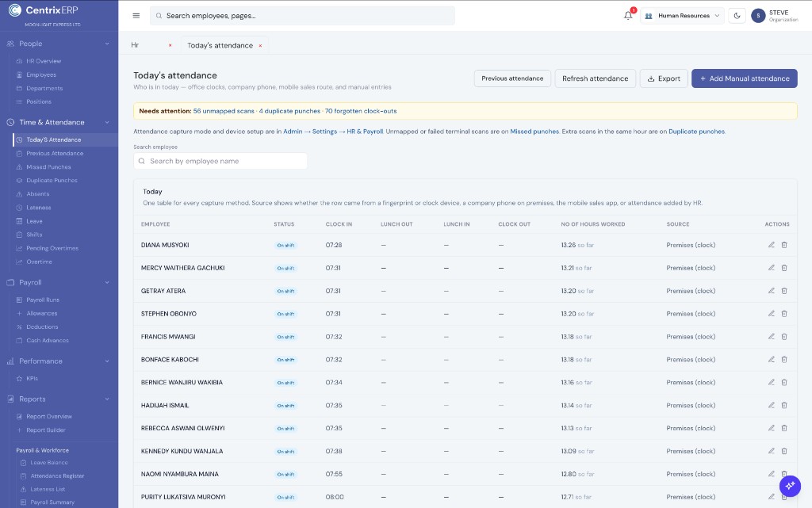This screenshot has height=508, width=812.
Task: Edit HADIJAH ISMAIL attendance with pencil icon
Action: pyautogui.click(x=771, y=405)
